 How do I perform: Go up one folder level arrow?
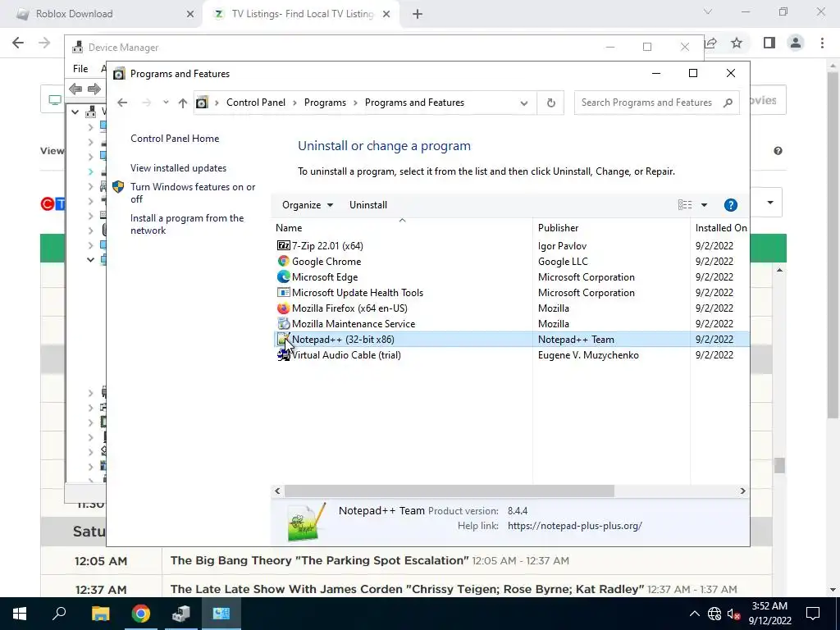(x=183, y=103)
